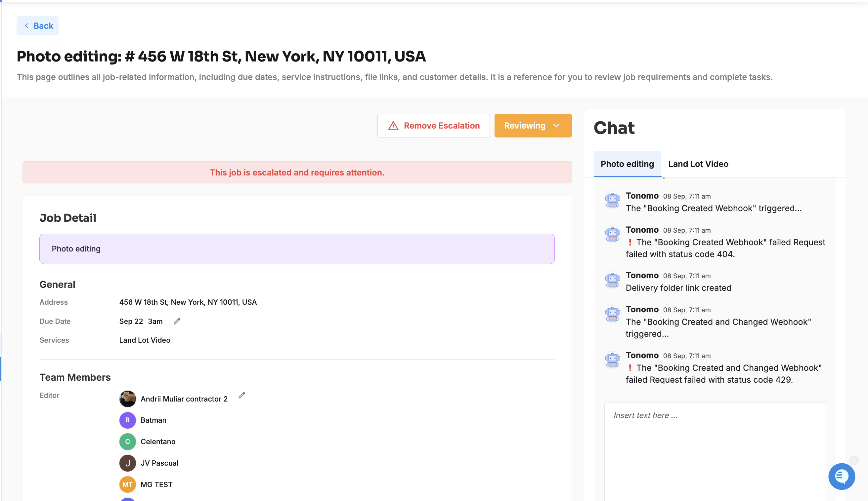
Task: Click the Job Detail section heading
Action: [x=68, y=218]
